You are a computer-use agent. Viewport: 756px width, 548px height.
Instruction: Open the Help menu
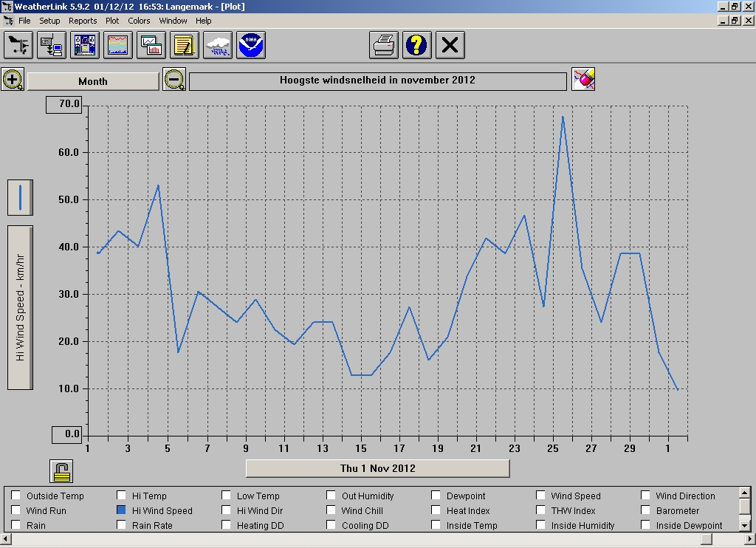204,21
